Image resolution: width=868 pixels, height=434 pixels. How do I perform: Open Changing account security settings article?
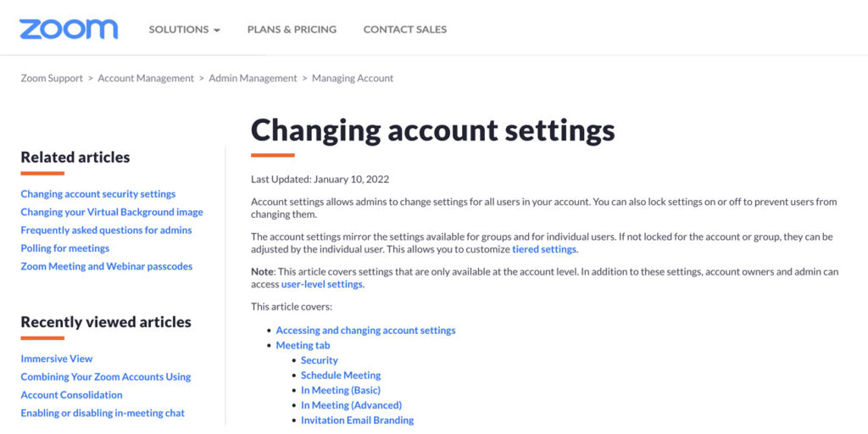(x=98, y=194)
